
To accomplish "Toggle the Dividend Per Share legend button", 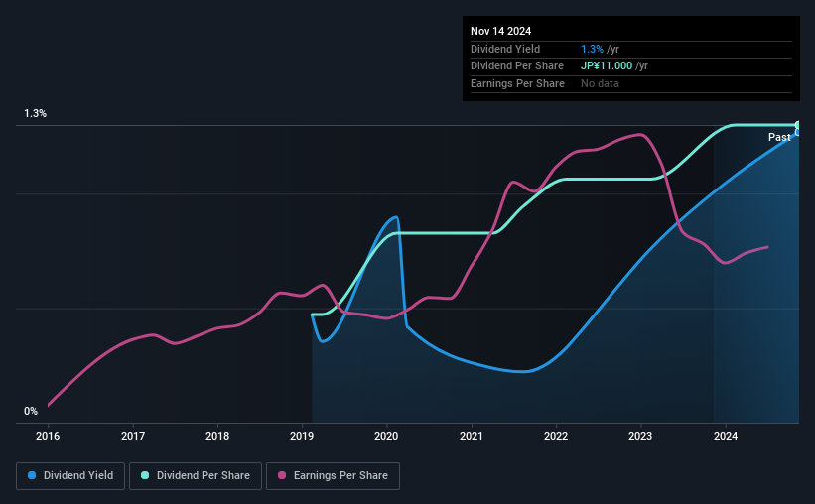I will [x=196, y=476].
